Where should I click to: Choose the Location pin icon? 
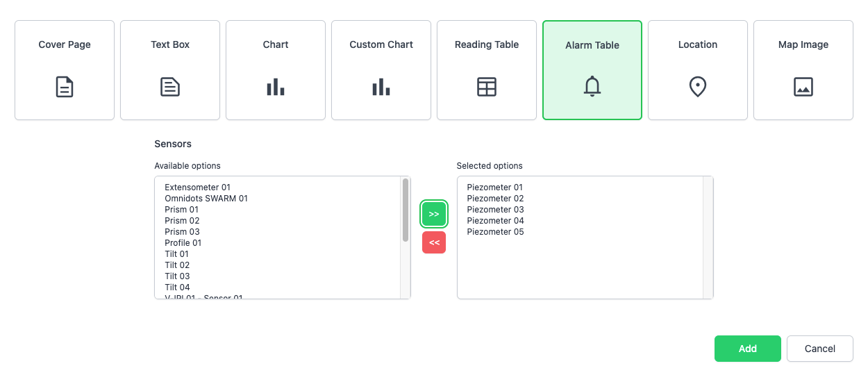point(698,87)
